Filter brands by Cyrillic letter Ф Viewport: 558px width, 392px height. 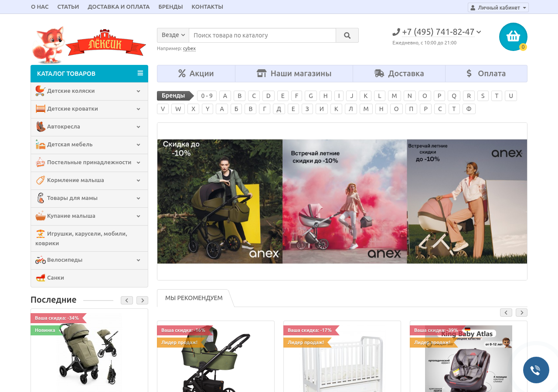click(x=469, y=109)
